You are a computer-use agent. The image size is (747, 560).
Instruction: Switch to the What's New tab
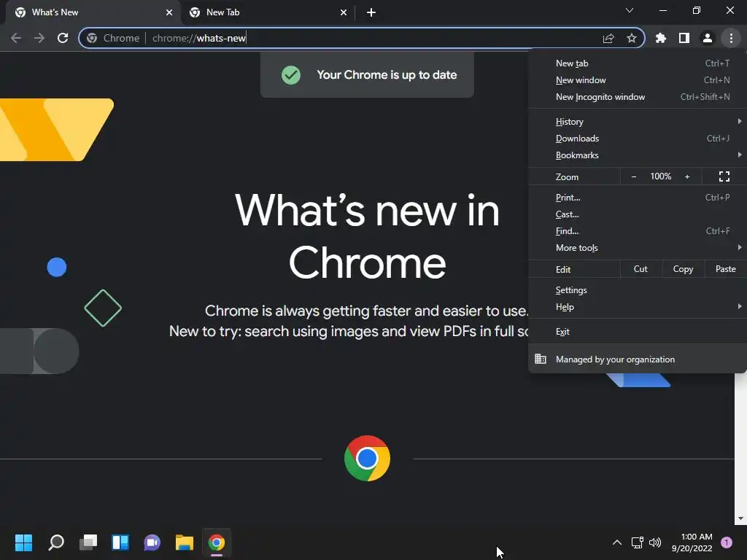(x=92, y=12)
